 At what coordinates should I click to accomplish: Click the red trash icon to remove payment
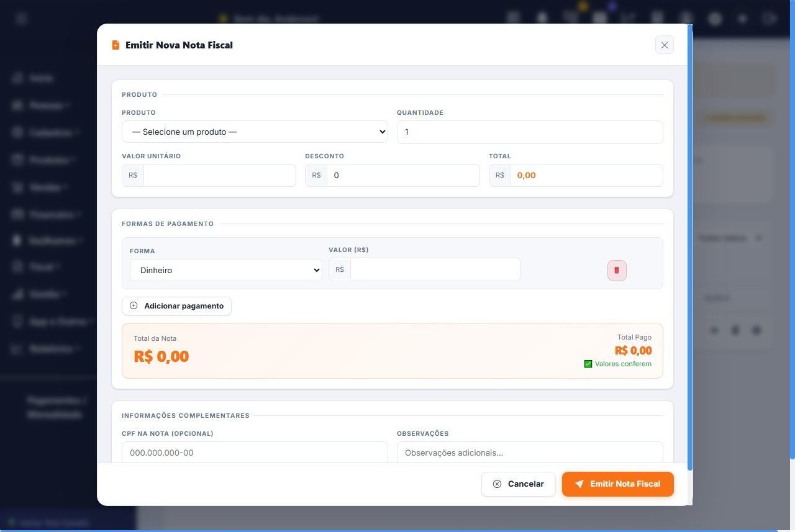click(616, 271)
